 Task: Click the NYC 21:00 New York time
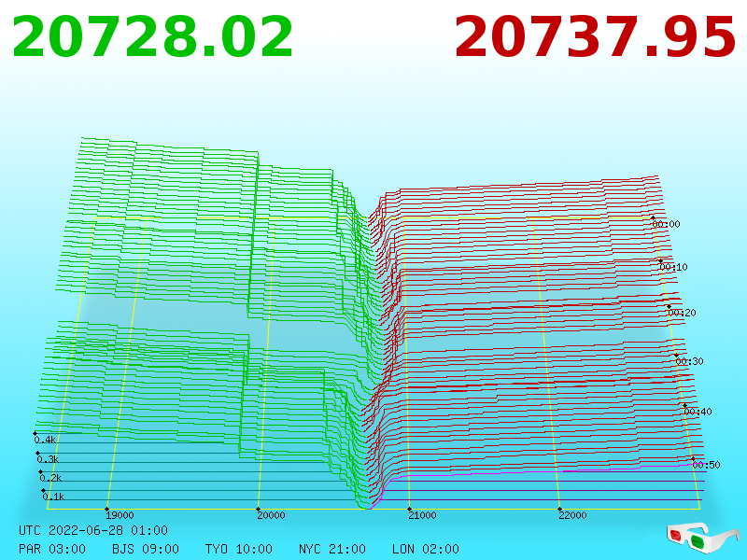click(332, 549)
